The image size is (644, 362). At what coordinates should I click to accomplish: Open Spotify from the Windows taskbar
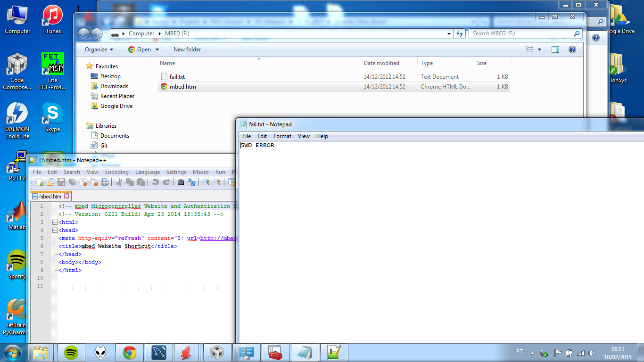coord(71,352)
